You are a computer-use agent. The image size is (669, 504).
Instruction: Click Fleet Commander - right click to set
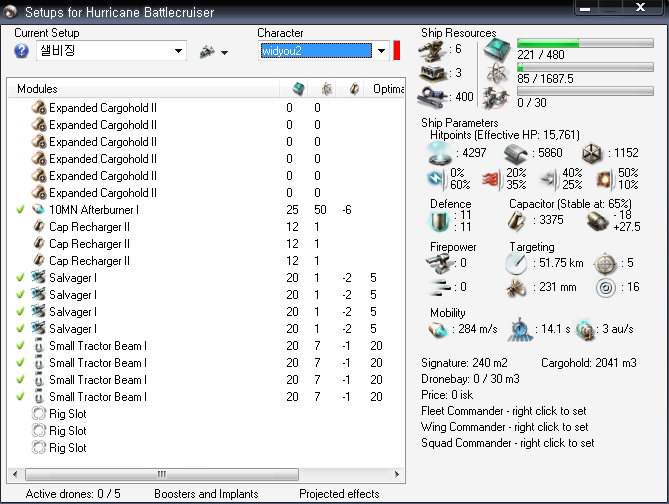503,411
